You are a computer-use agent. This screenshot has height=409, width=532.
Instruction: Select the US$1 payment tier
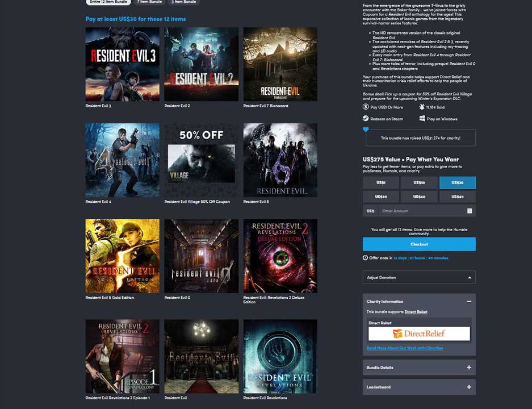pos(381,182)
